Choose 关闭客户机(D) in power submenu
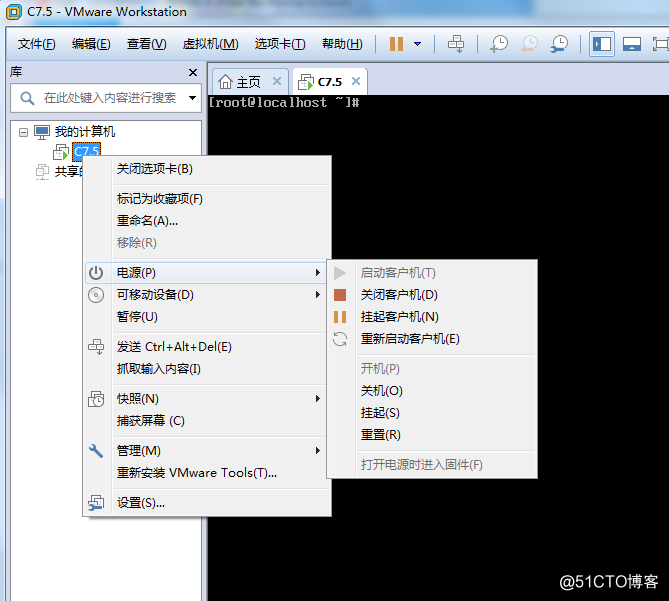The height and width of the screenshot is (601, 669). (432, 295)
